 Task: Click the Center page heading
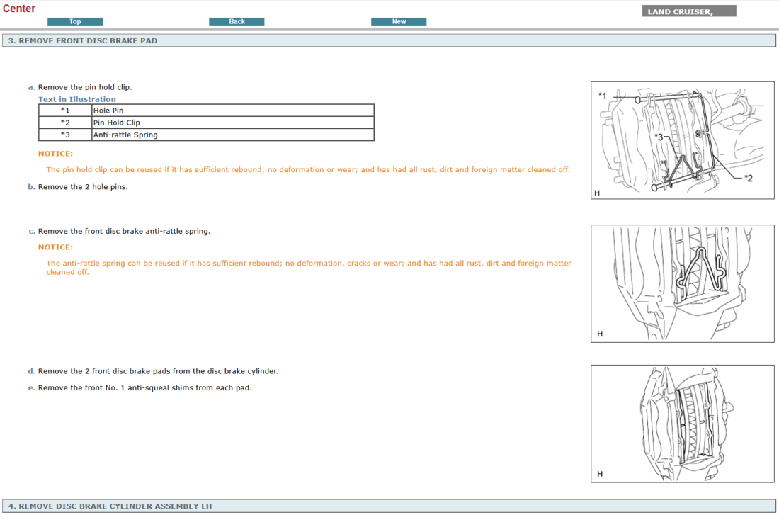click(x=19, y=9)
